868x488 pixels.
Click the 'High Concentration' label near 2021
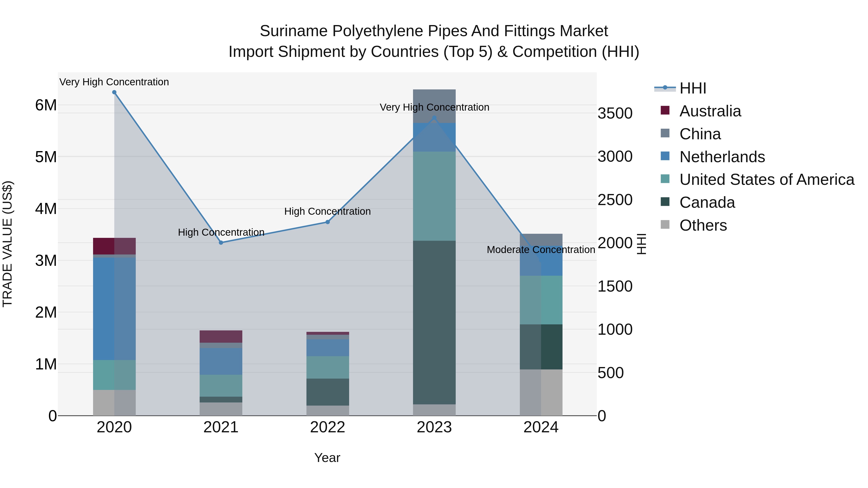221,232
